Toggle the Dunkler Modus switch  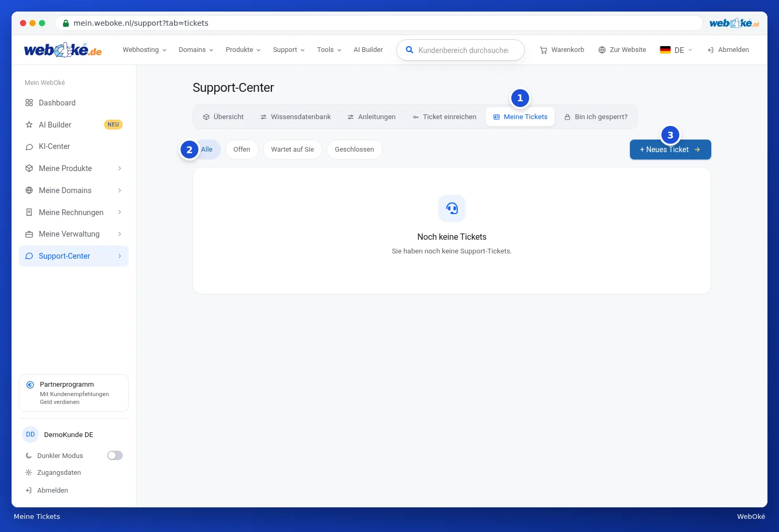(x=115, y=455)
